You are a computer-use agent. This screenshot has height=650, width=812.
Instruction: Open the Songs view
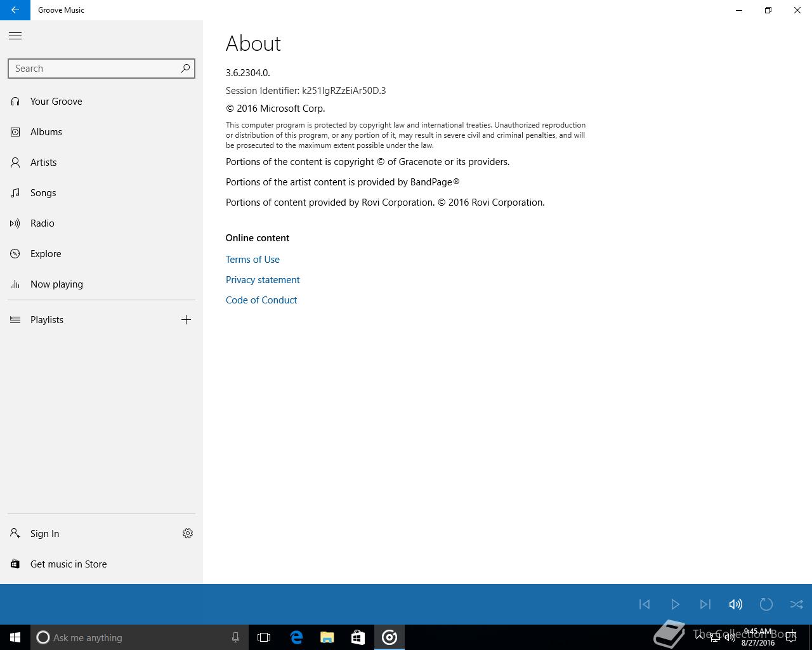pos(101,193)
